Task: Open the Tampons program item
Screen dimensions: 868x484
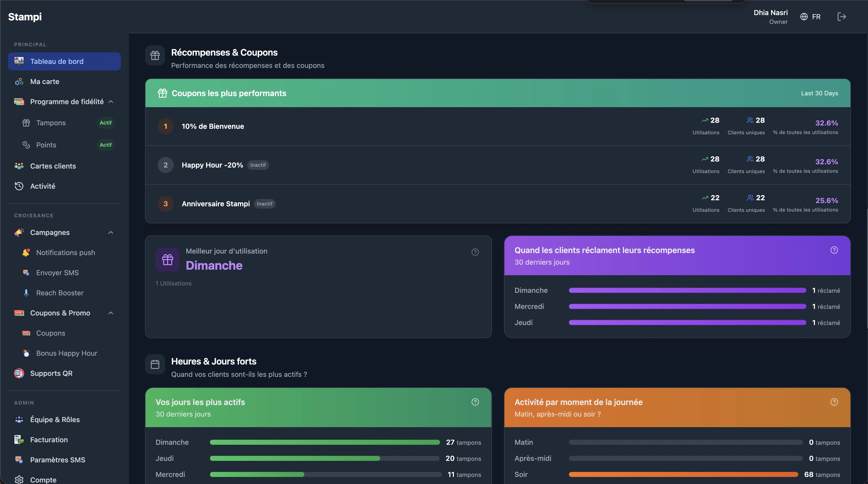Action: [51, 123]
